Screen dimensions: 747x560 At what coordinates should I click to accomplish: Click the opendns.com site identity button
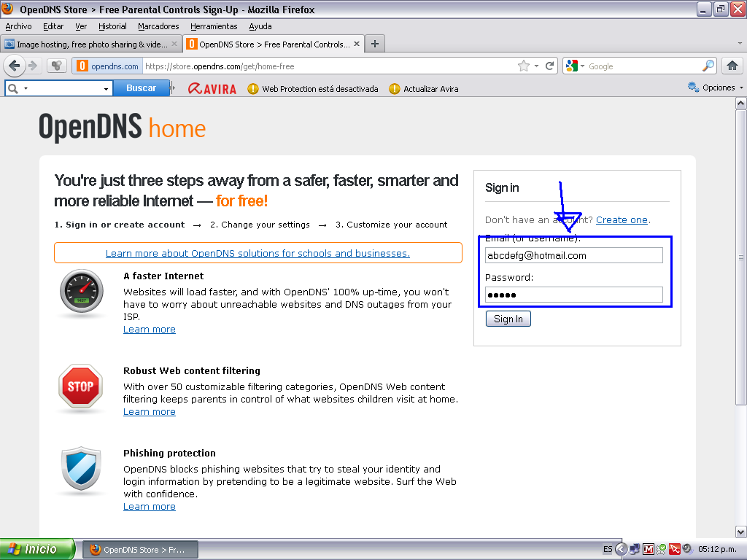pyautogui.click(x=108, y=66)
